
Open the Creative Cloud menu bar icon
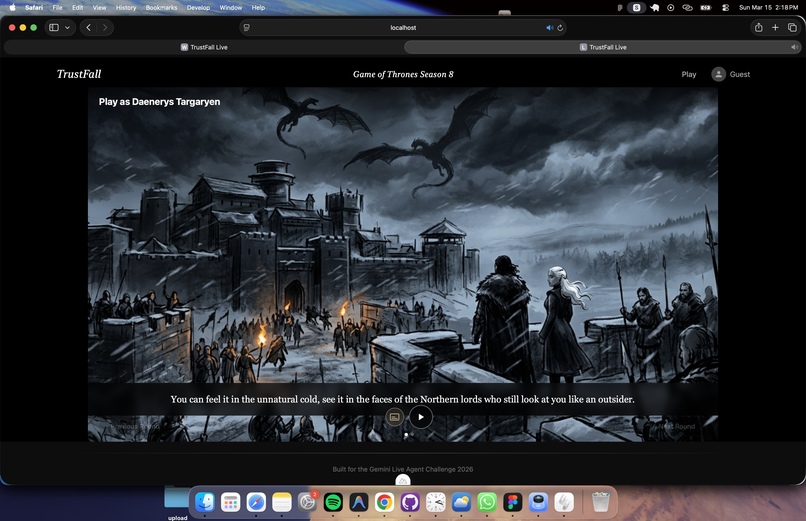click(687, 8)
